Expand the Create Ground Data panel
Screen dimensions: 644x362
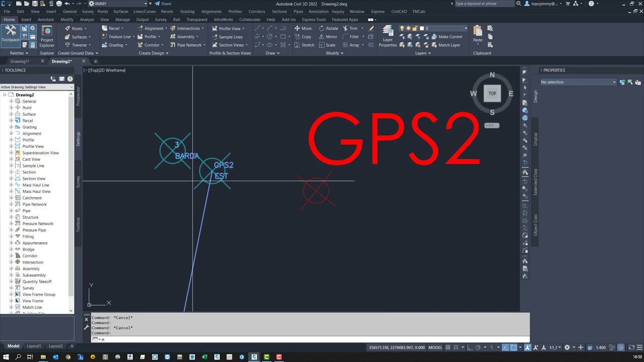tap(78, 53)
